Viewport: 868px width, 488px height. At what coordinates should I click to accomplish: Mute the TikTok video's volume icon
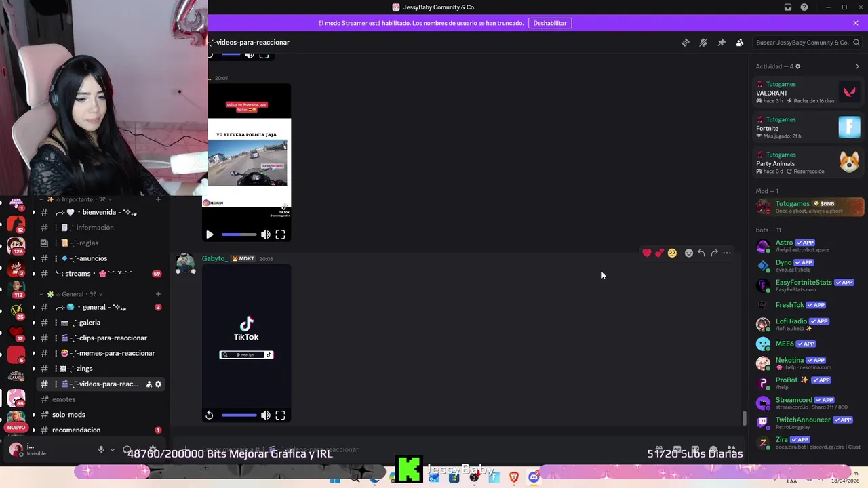click(x=266, y=415)
